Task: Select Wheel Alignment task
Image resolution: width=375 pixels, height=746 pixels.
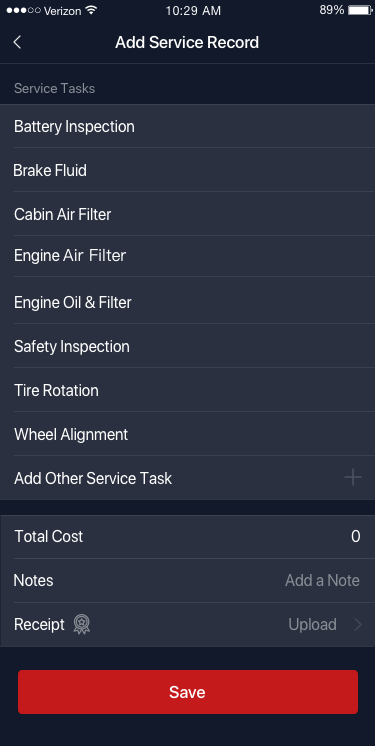Action: click(x=188, y=434)
